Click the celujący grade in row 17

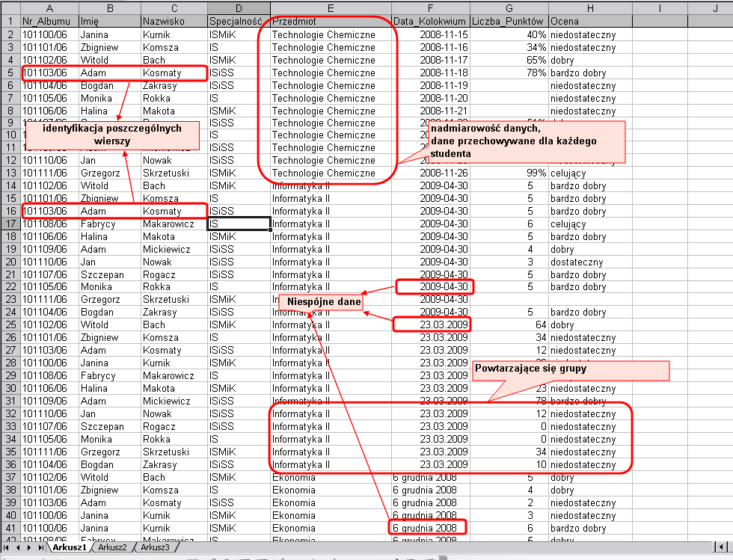[590, 224]
